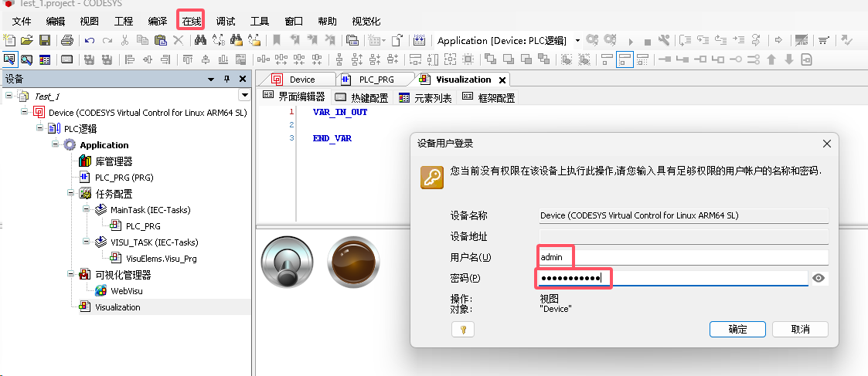This screenshot has width=868, height=376.
Task: Select 库管理器 in the device tree
Action: tap(114, 161)
